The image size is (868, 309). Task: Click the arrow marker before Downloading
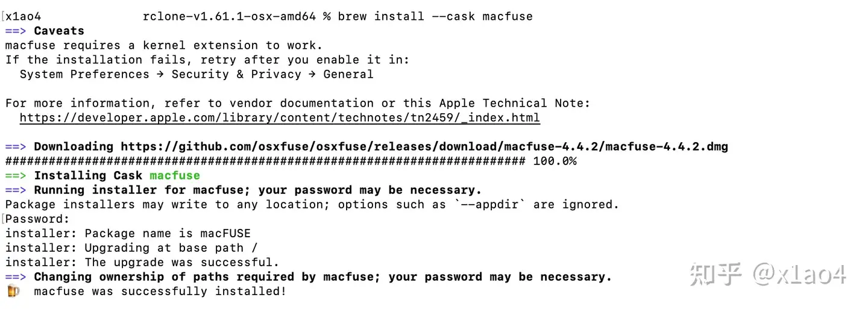(16, 147)
